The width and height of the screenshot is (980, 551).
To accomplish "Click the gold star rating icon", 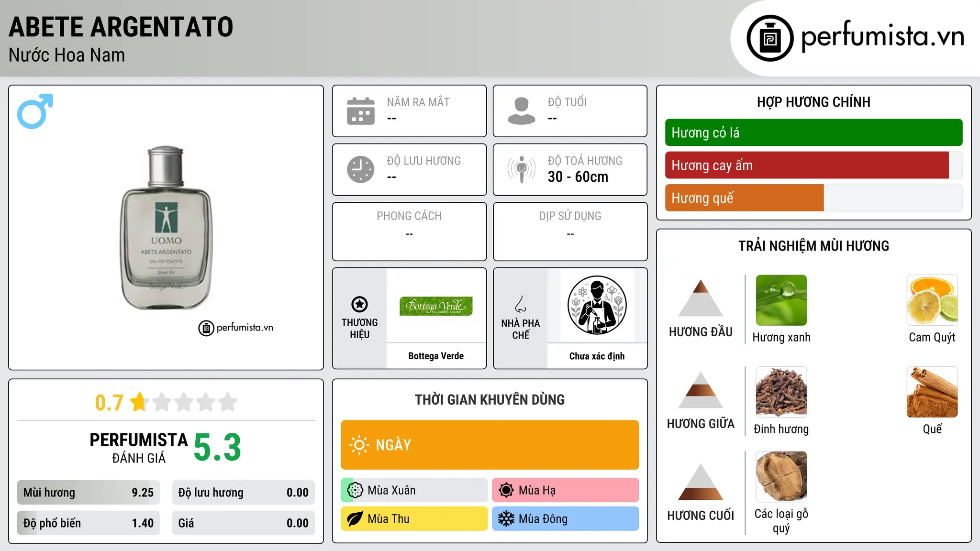I will 139,402.
